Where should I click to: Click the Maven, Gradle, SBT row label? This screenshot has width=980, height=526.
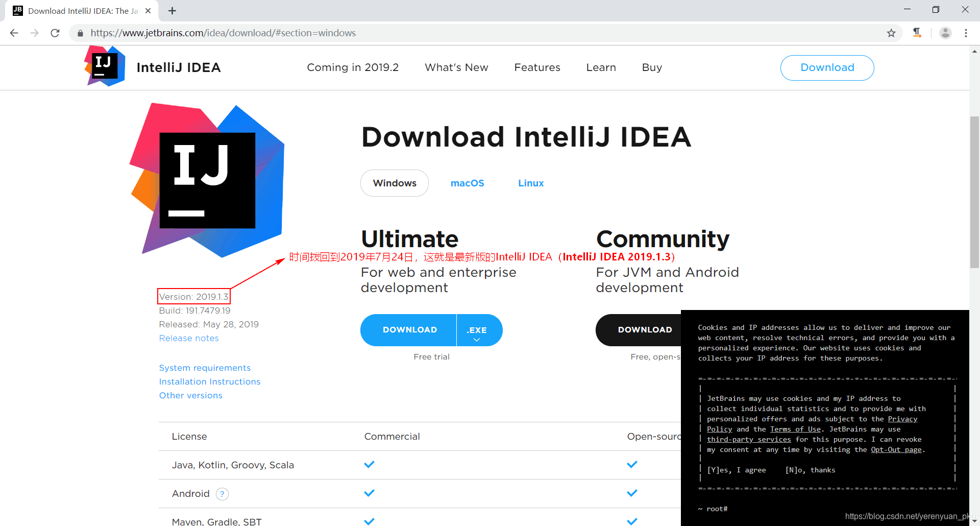(x=216, y=521)
